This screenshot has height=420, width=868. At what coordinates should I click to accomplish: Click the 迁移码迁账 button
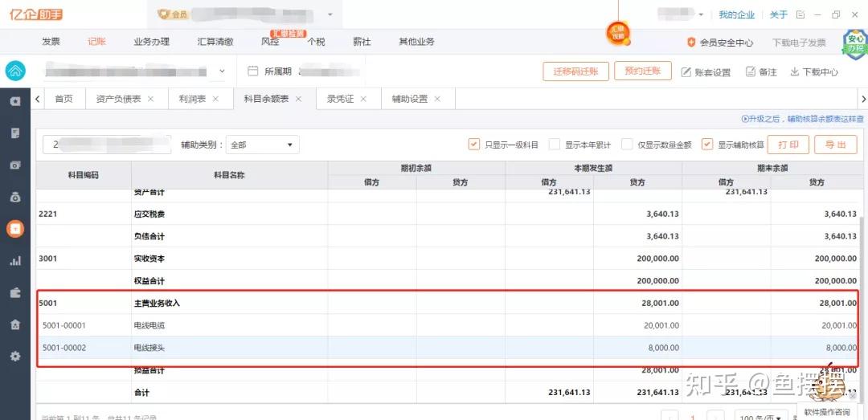[x=575, y=71]
